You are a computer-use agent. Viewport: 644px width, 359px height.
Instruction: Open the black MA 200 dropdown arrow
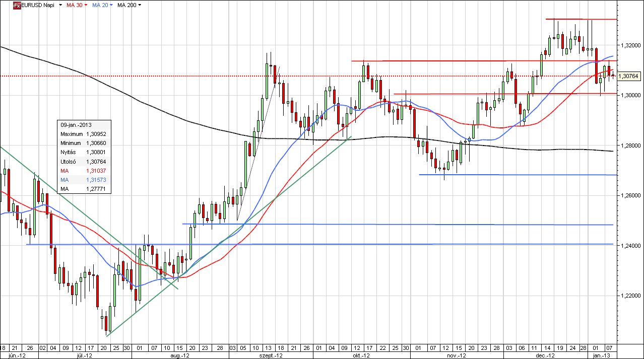coord(140,5)
